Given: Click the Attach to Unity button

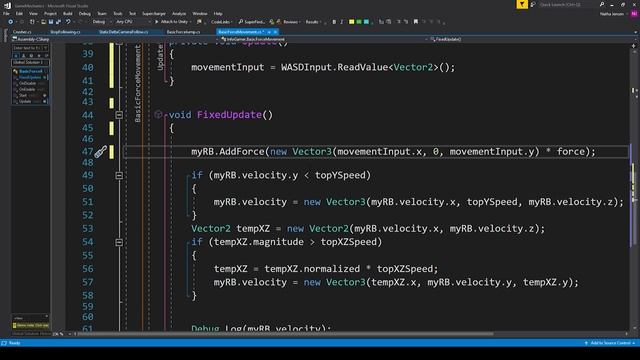Looking at the screenshot, I should pyautogui.click(x=173, y=22).
